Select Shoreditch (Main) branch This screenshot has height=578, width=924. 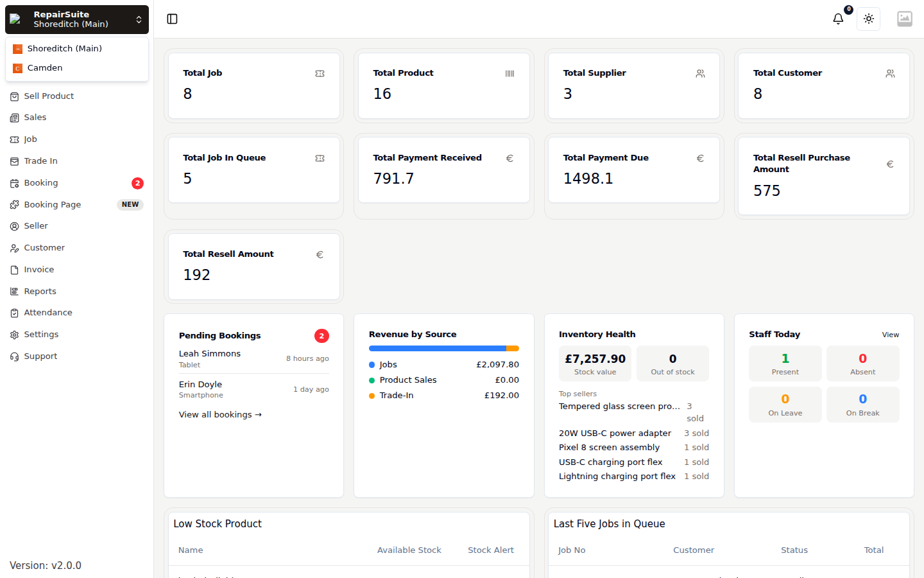(x=77, y=49)
